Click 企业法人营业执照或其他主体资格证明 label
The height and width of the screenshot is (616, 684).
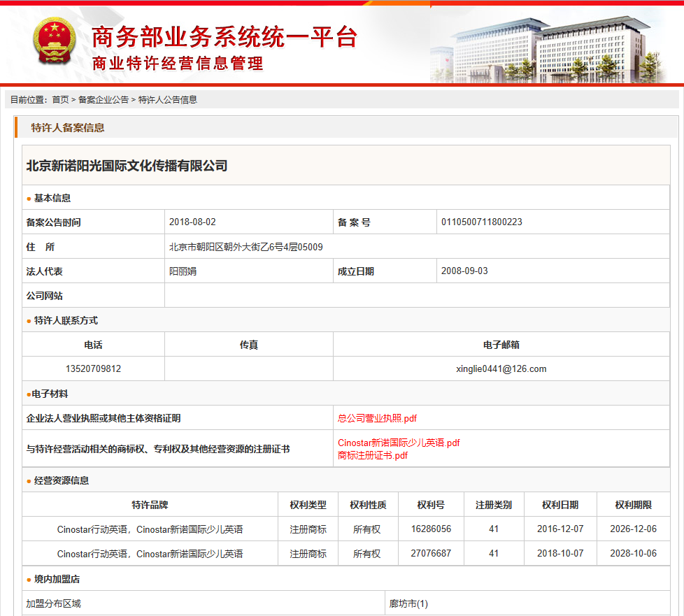pyautogui.click(x=104, y=418)
